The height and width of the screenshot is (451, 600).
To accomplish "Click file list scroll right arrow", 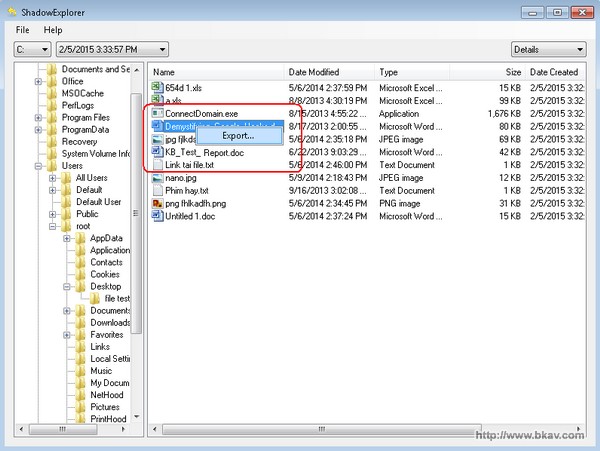I will pos(579,429).
